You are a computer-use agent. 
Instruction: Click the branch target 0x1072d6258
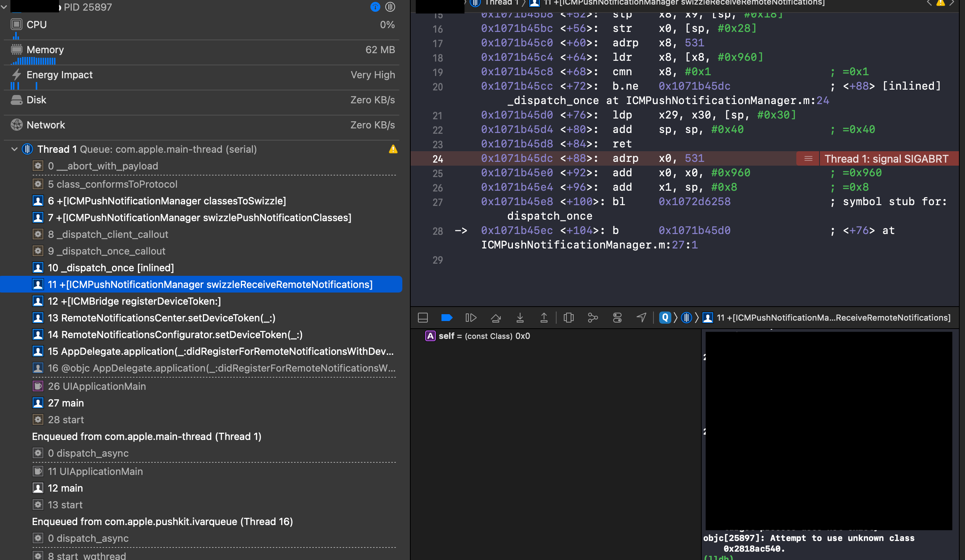[694, 202]
